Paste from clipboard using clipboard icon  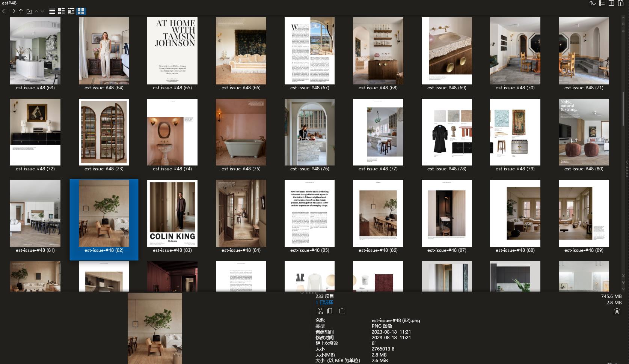[342, 311]
